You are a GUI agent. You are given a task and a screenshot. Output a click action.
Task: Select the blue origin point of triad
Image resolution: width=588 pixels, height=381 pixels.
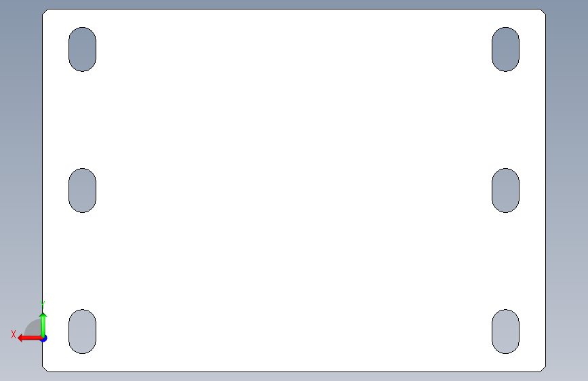(x=44, y=338)
